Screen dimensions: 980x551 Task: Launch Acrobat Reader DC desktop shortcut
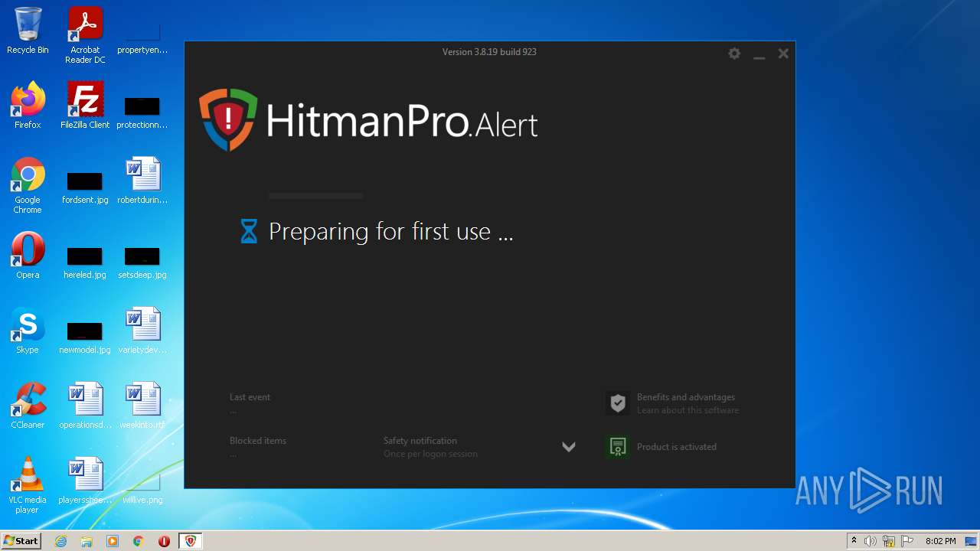click(x=85, y=35)
